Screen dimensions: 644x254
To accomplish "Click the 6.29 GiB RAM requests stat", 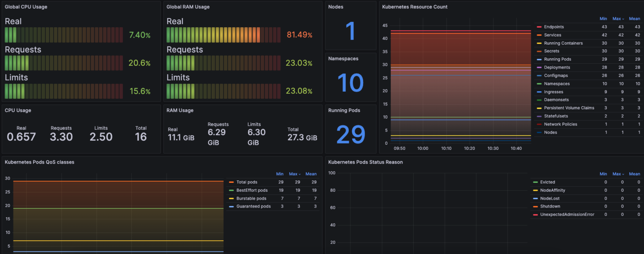I will click(218, 137).
